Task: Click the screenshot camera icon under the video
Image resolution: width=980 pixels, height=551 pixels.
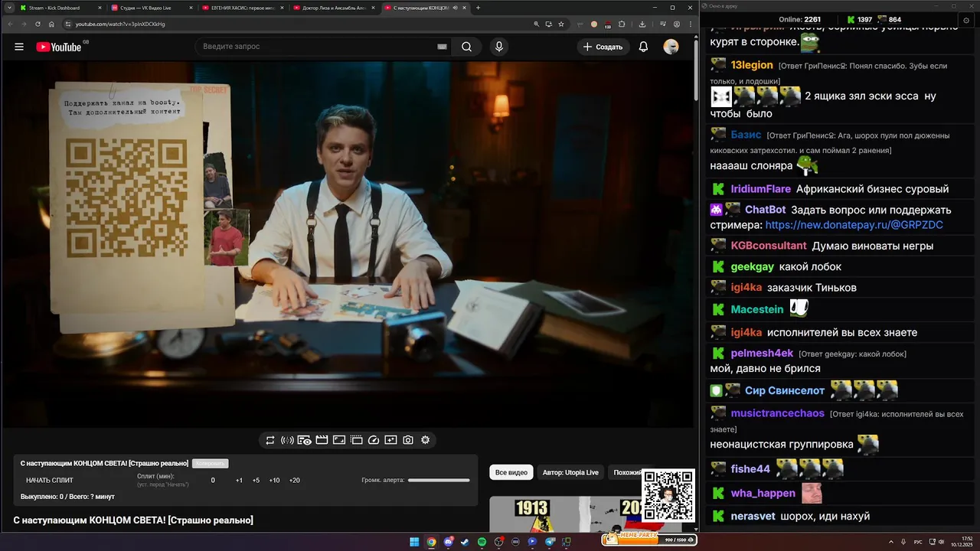Action: click(x=408, y=440)
